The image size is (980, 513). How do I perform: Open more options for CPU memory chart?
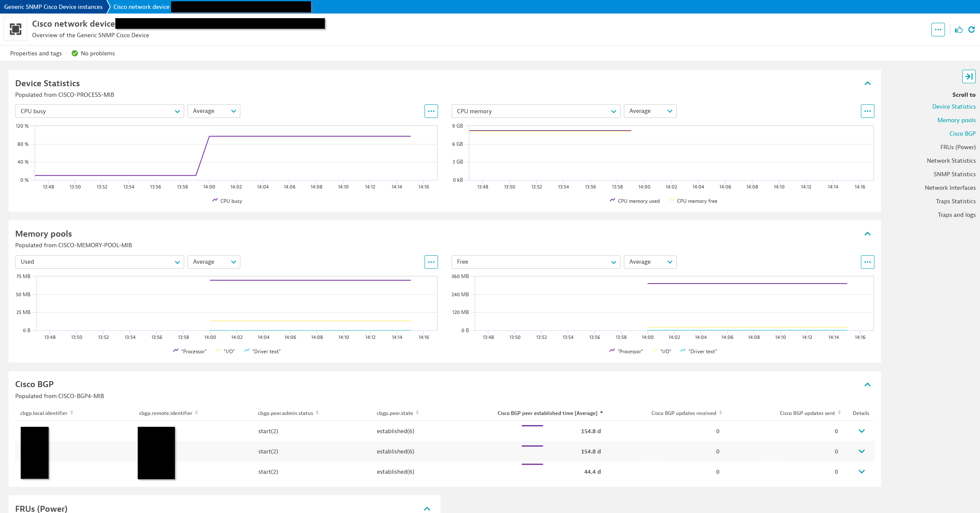click(x=867, y=111)
